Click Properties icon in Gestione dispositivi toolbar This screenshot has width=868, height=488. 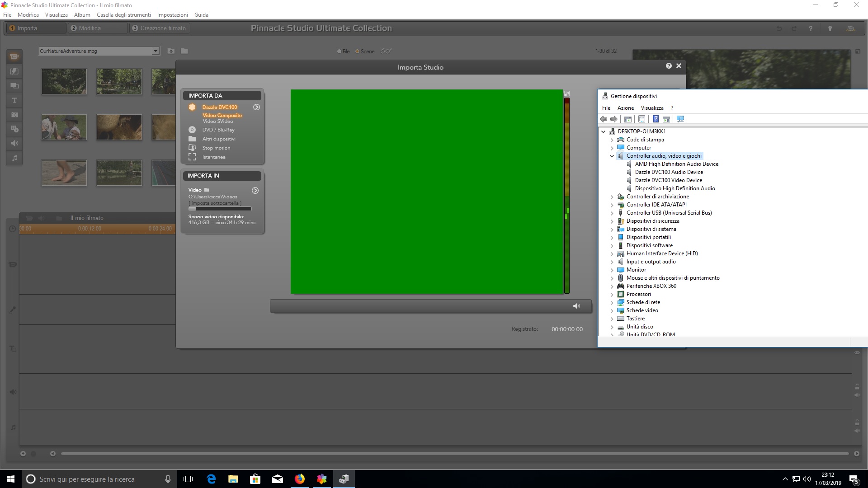642,119
